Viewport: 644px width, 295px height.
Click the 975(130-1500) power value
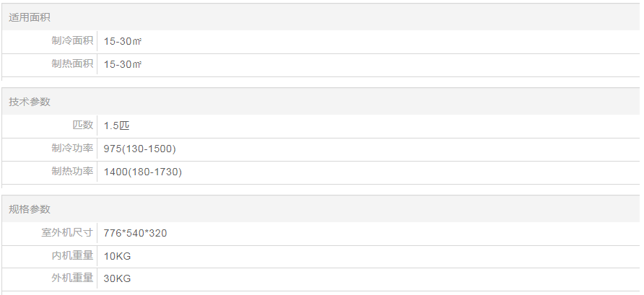pyautogui.click(x=140, y=149)
